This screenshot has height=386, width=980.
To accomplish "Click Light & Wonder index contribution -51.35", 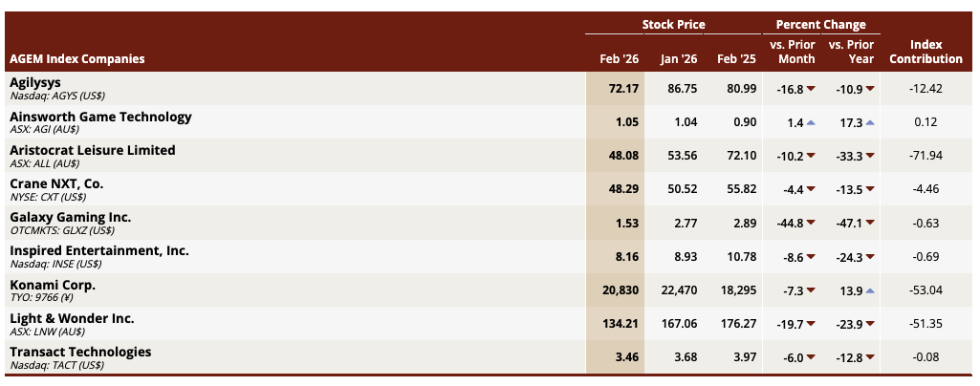I will [x=926, y=324].
